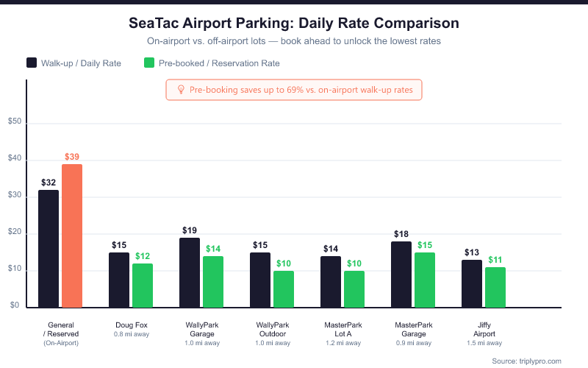Click the green $11 Jiffy Airport bar
The height and width of the screenshot is (368, 588).
click(x=495, y=287)
